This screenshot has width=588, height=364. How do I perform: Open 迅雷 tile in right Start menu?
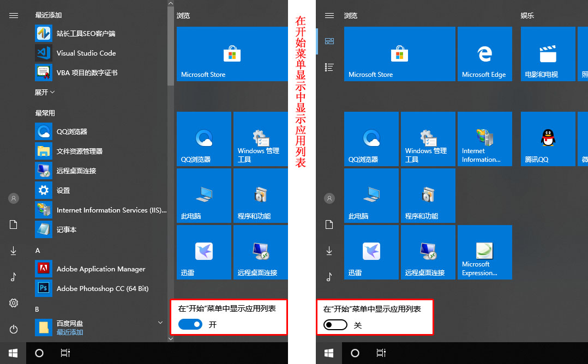coord(371,252)
